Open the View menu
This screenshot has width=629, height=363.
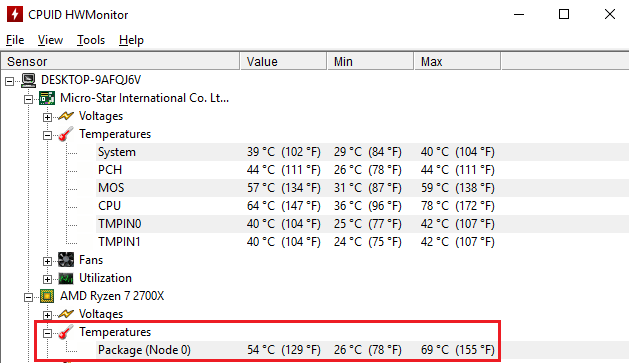tap(50, 40)
